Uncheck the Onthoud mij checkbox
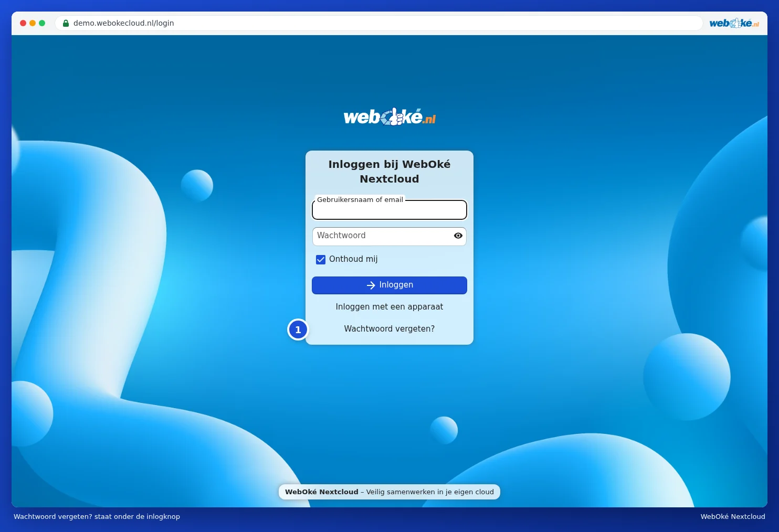 coord(321,259)
